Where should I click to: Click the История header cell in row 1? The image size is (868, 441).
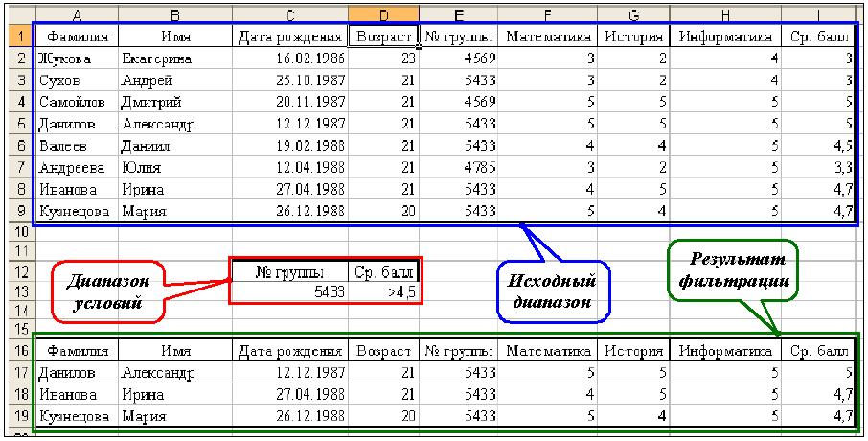pos(634,36)
